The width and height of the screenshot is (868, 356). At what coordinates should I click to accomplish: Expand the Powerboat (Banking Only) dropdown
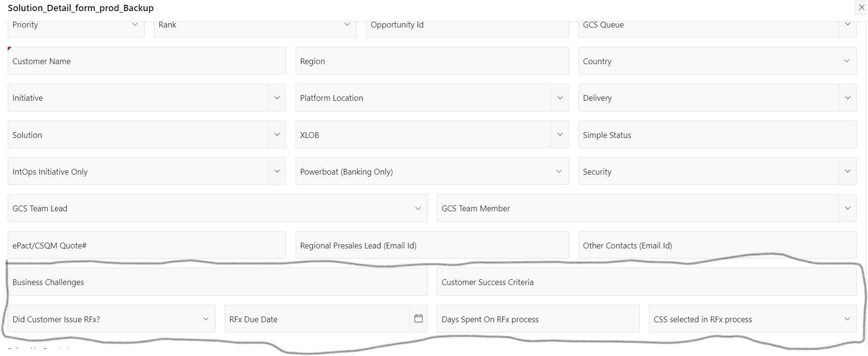pyautogui.click(x=558, y=171)
